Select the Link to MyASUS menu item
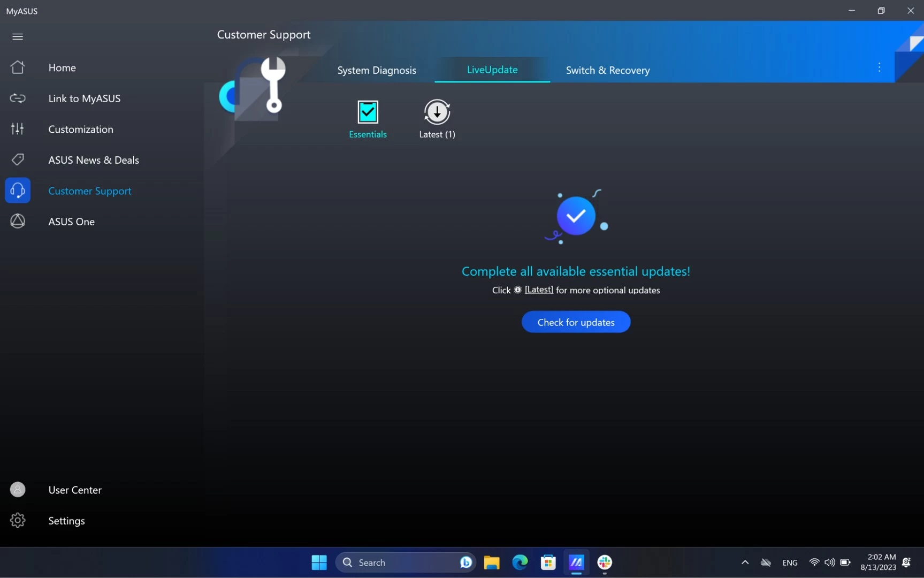Image resolution: width=924 pixels, height=578 pixels. (85, 98)
